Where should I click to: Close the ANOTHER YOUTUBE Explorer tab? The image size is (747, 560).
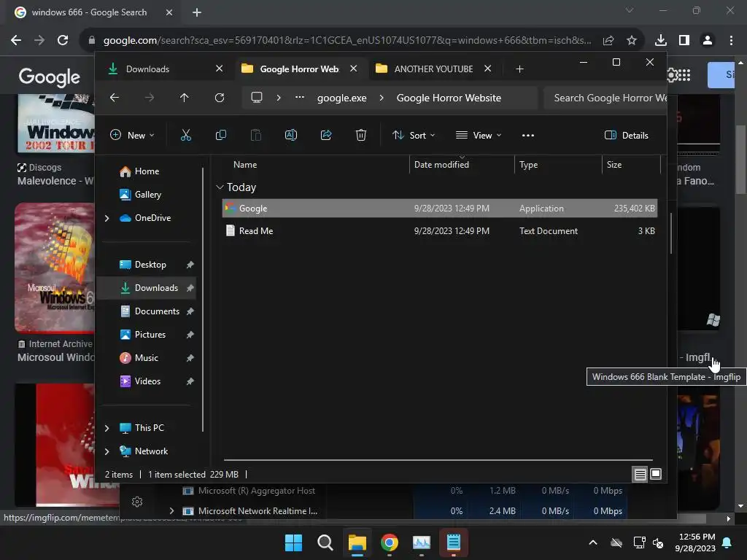coord(488,69)
